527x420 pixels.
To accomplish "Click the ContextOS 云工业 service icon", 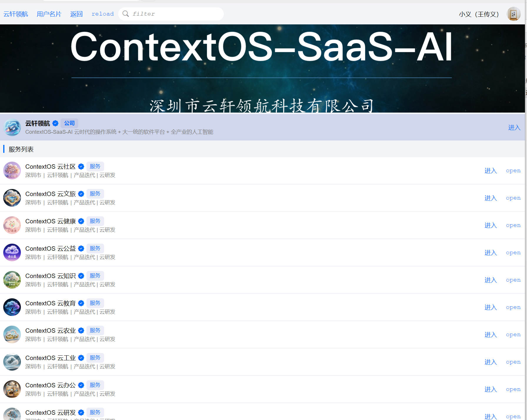I will click(x=12, y=362).
